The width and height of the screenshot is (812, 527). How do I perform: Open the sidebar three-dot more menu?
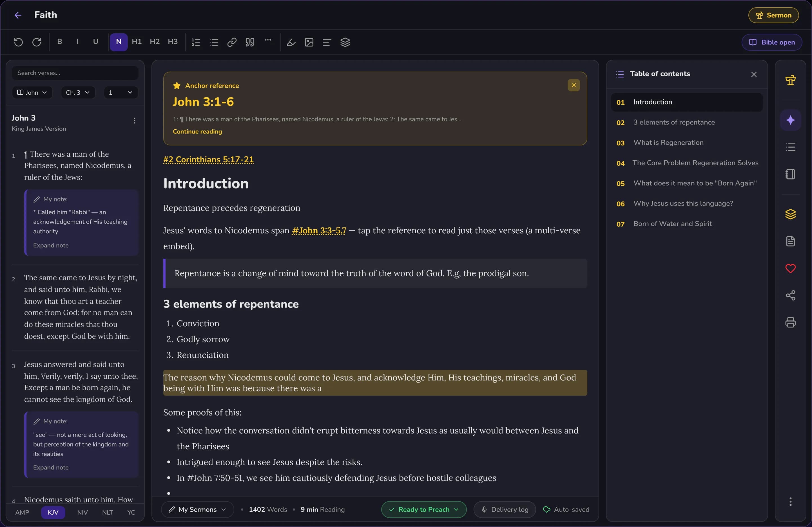tap(791, 501)
